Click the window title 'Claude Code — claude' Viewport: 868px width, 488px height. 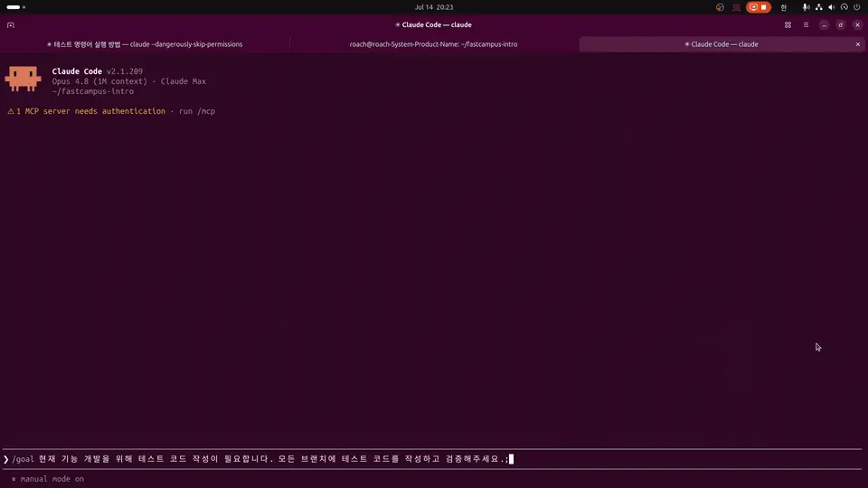[434, 25]
